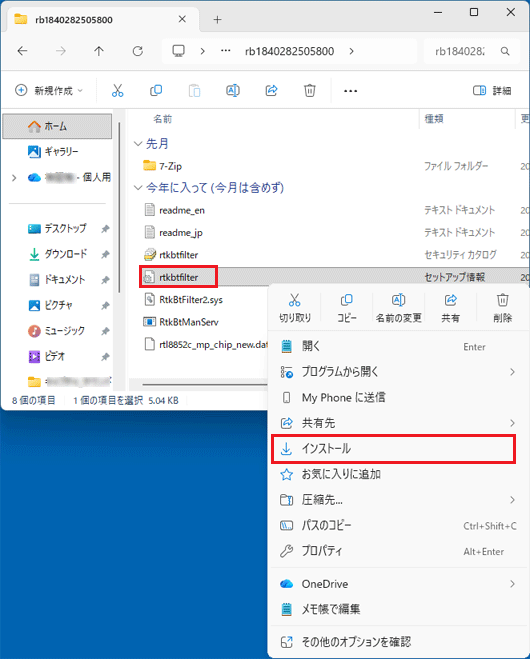Click コピー in the context menu

click(x=347, y=308)
